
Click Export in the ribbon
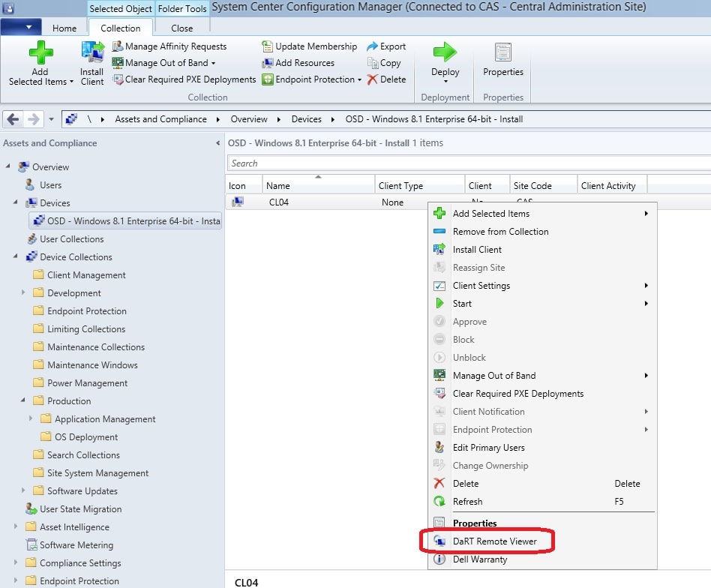pos(386,46)
